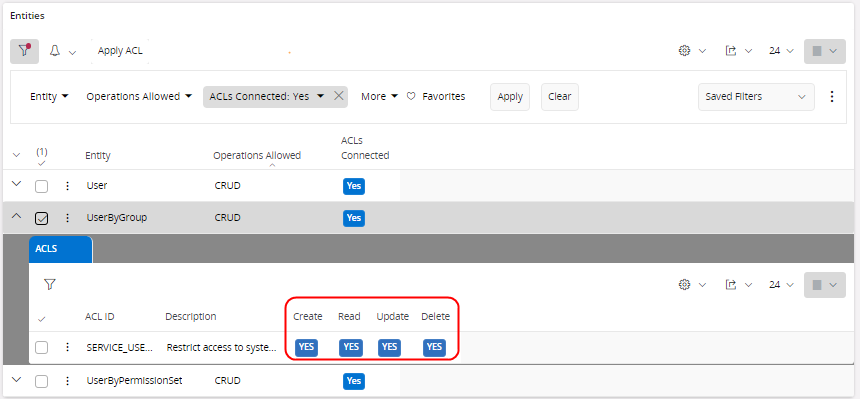Select the User row checkbox
Viewport: 860px width, 399px height.
pyautogui.click(x=41, y=186)
